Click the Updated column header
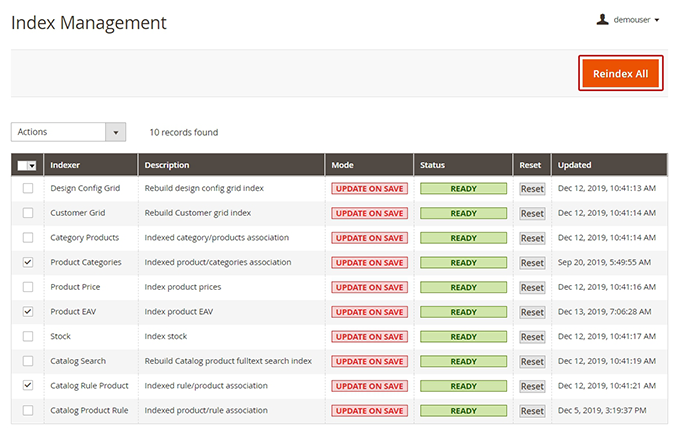This screenshot has width=684, height=440. point(575,165)
